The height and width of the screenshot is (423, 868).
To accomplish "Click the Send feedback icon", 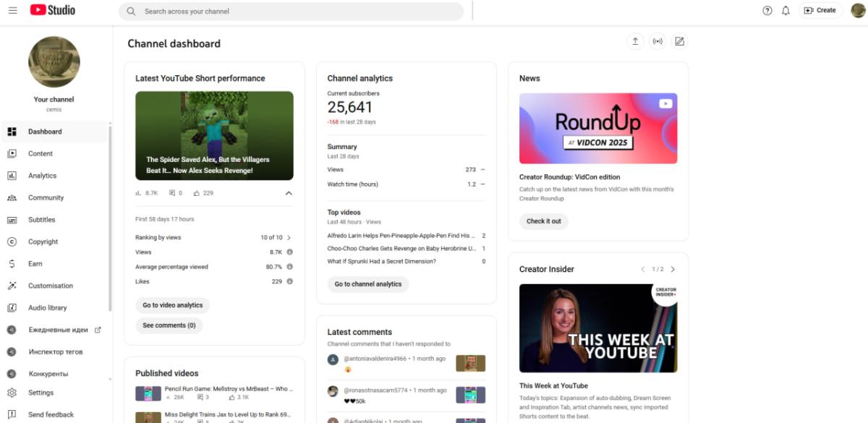I will click(12, 414).
